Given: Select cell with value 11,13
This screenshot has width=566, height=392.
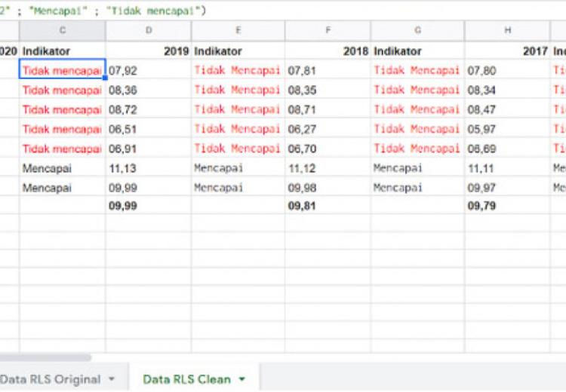Looking at the screenshot, I should click(149, 167).
